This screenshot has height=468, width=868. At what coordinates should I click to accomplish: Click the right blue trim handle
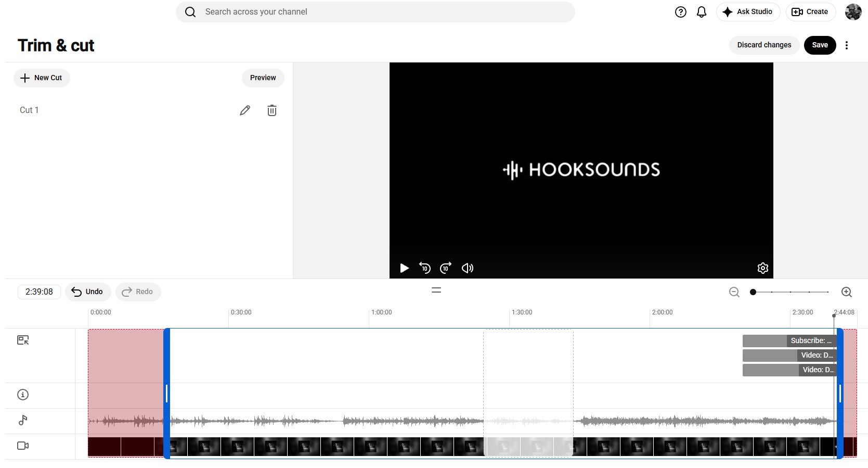tap(840, 394)
